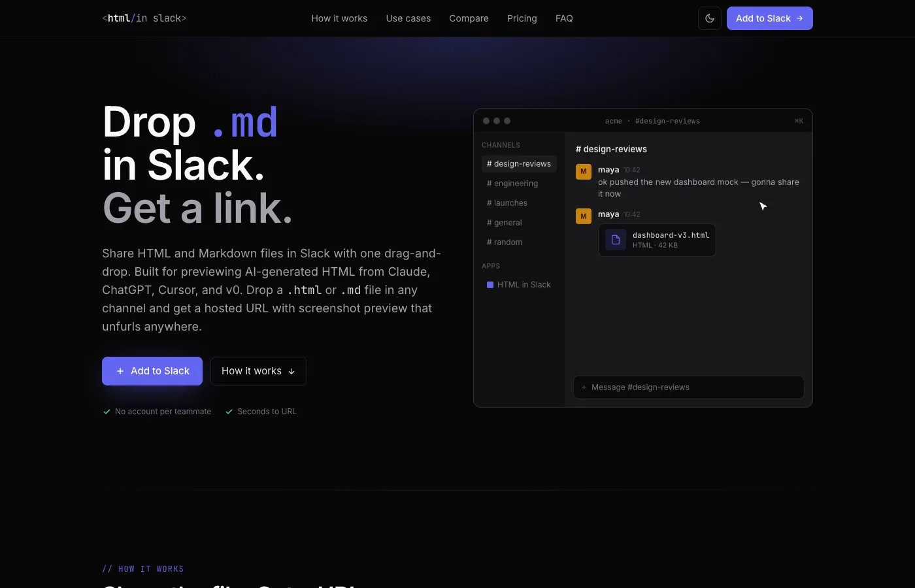Click the 'Get a link.' headline text
The width and height of the screenshot is (915, 588).
coord(197,208)
